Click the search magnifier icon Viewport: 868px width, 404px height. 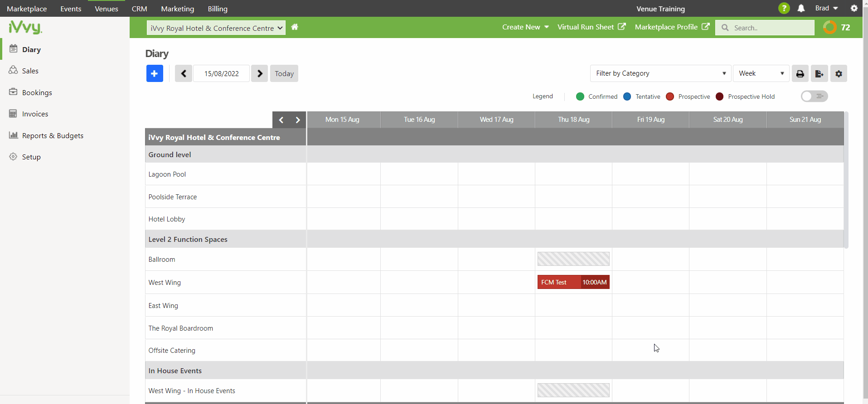coord(725,28)
